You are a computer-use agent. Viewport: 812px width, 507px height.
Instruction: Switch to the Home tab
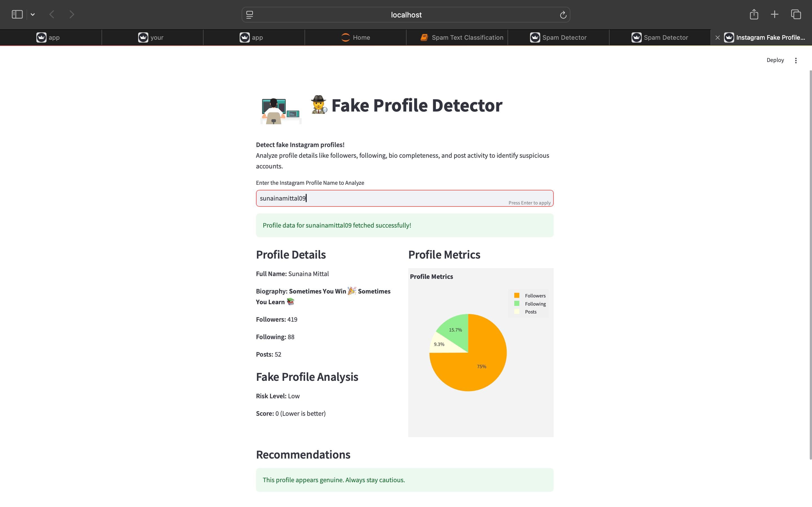click(x=355, y=37)
